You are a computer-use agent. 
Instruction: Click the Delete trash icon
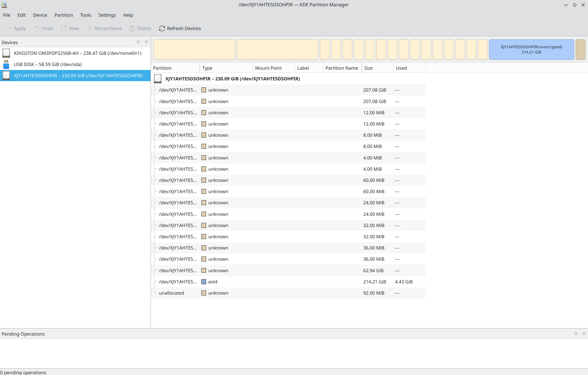132,28
